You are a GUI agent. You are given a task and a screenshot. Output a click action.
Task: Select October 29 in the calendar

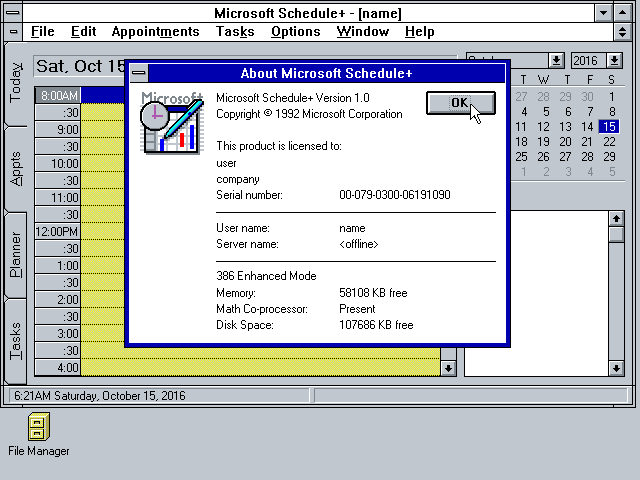pyautogui.click(x=609, y=157)
